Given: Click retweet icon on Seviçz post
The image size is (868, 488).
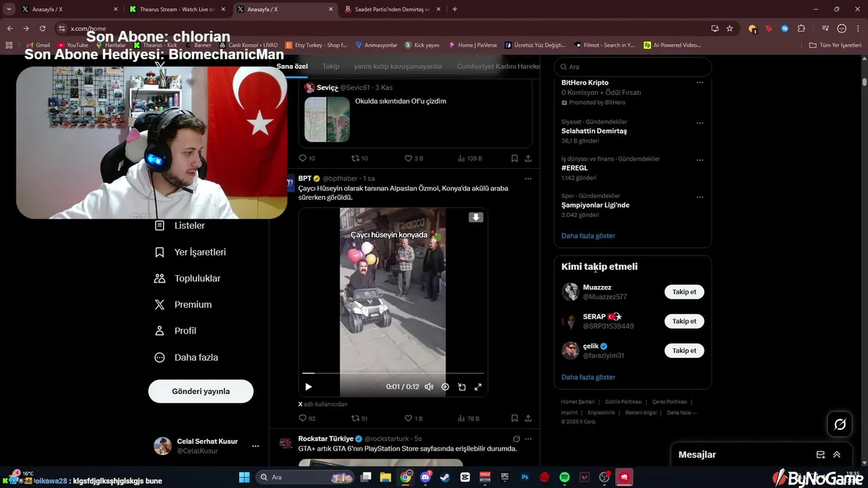Looking at the screenshot, I should coord(355,158).
